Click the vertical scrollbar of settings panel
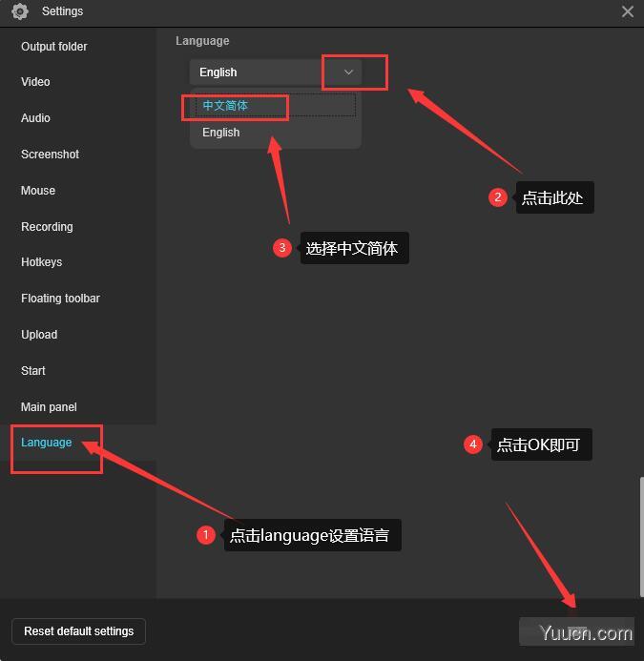The width and height of the screenshot is (644, 661). [x=641, y=537]
